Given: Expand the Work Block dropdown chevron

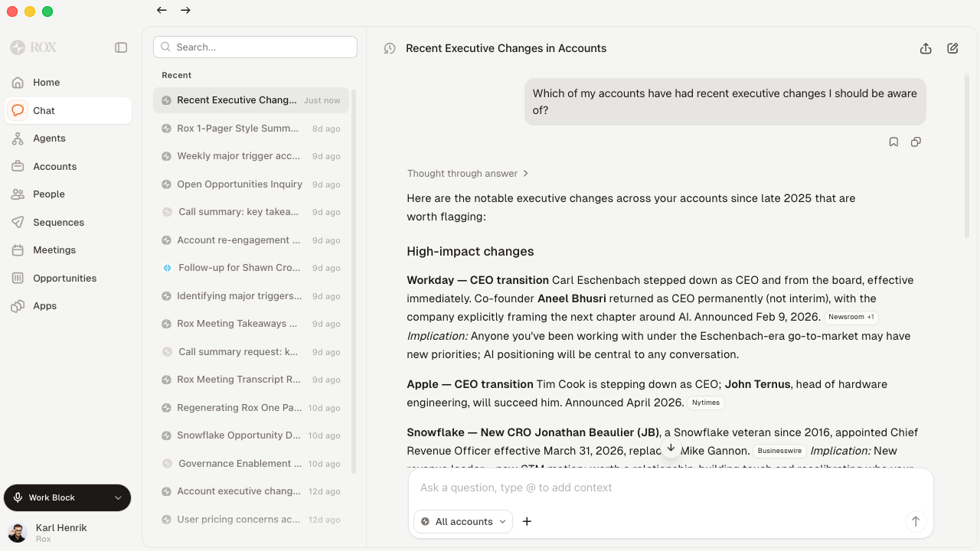Looking at the screenshot, I should pos(118,497).
